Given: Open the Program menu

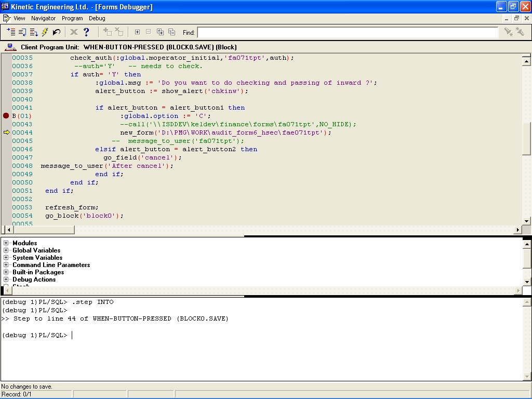Looking at the screenshot, I should point(72,18).
